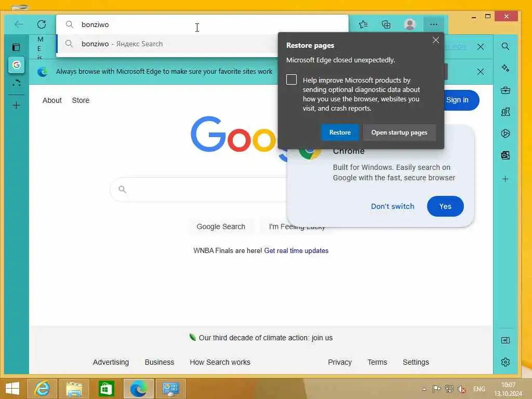The image size is (532, 399).
Task: Open Tab actions menu icon in vertical tabs
Action: click(16, 47)
